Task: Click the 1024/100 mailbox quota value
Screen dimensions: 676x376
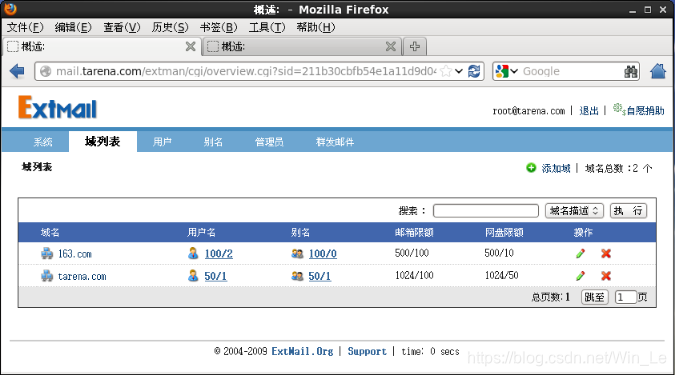Action: tap(414, 275)
